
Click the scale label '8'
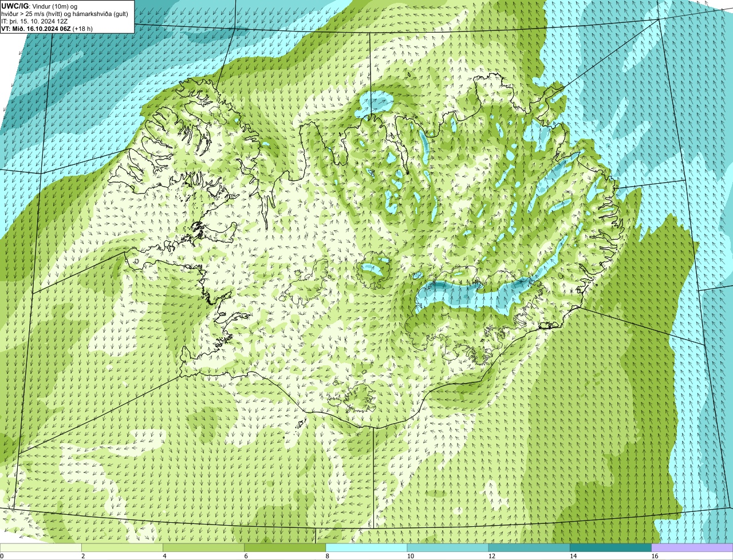327,556
